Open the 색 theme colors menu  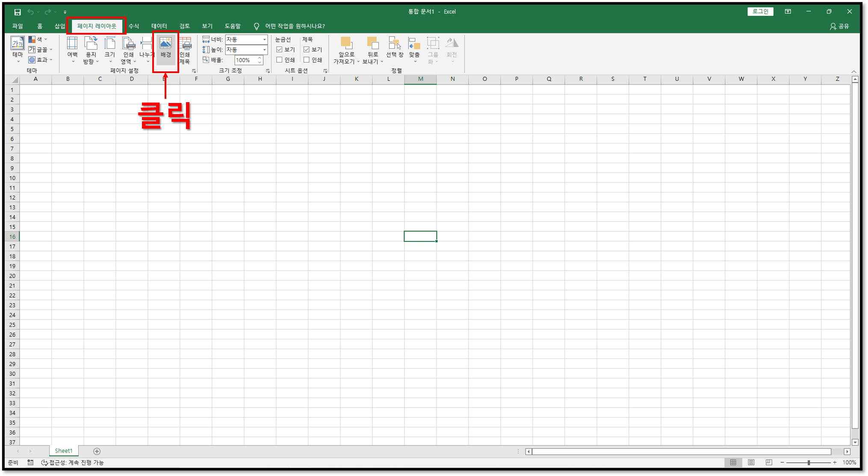pos(38,39)
